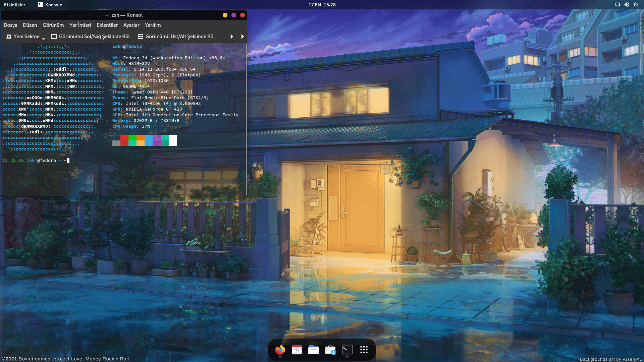Open the Yardım menu
This screenshot has width=644, height=362.
click(153, 25)
